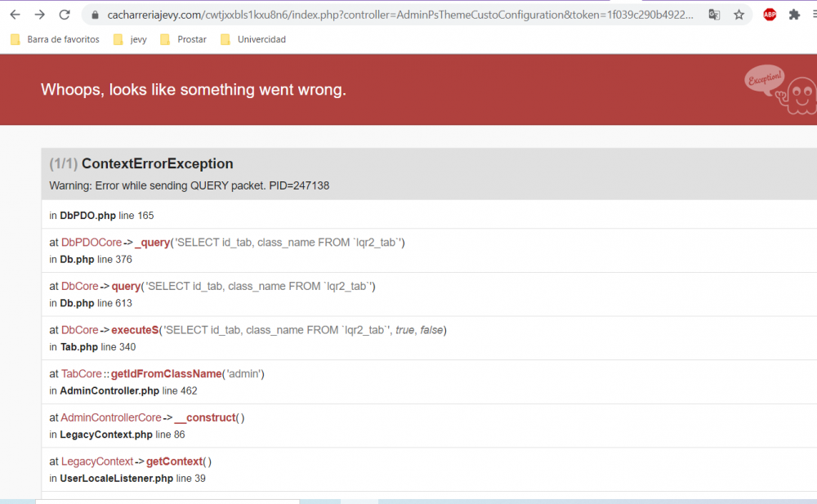Click the 'Error while sending QUERY packet' warning text
This screenshot has height=504, width=817.
tap(190, 185)
